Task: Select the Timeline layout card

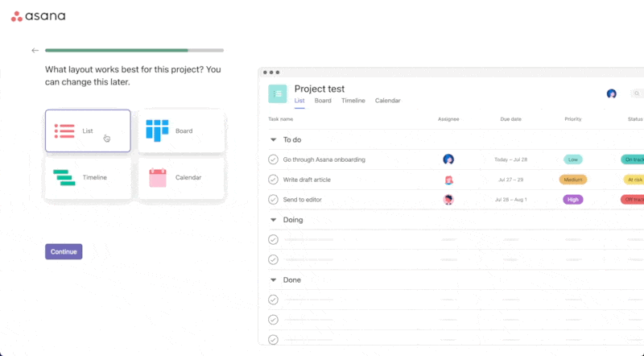Action: [x=88, y=177]
